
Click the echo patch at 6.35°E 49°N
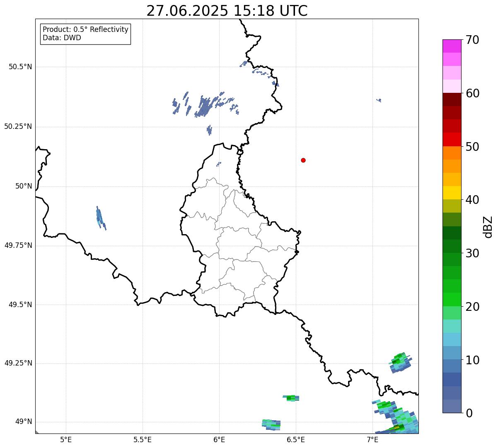[271, 424]
